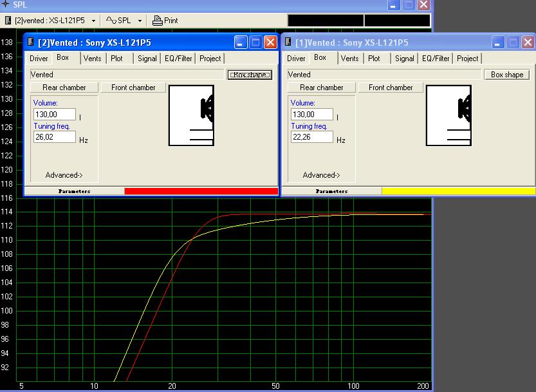Click yellow color bar in [1]Vented window
The height and width of the screenshot is (392, 536).
pos(458,191)
